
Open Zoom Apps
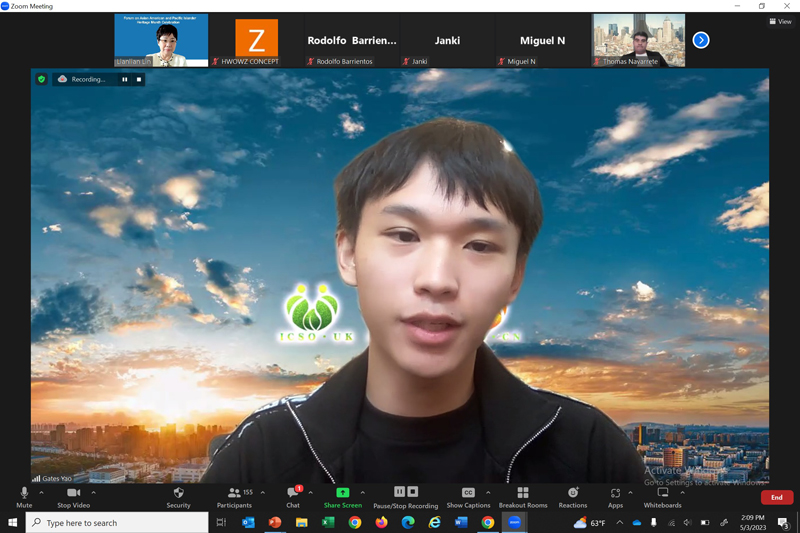coord(615,497)
